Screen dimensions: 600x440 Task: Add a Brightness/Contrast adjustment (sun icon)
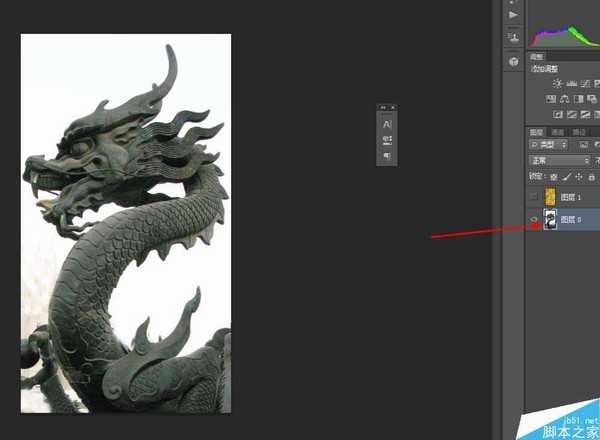click(x=557, y=84)
